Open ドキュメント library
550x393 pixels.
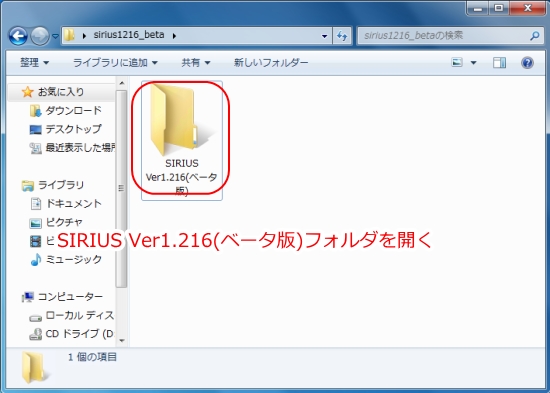pos(74,204)
